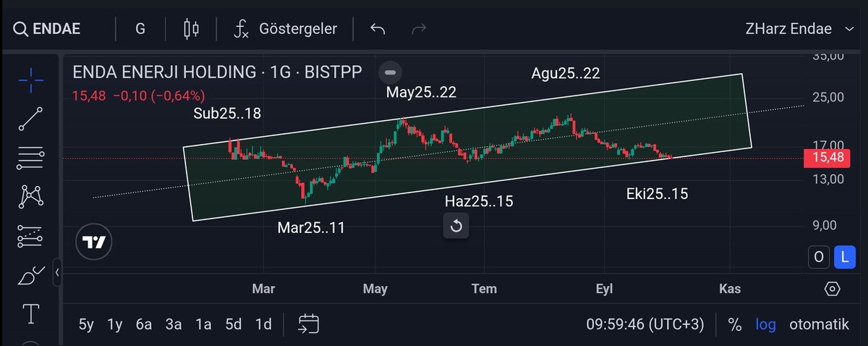This screenshot has height=346, width=868.
Task: Toggle the percent scale mode
Action: pyautogui.click(x=735, y=324)
